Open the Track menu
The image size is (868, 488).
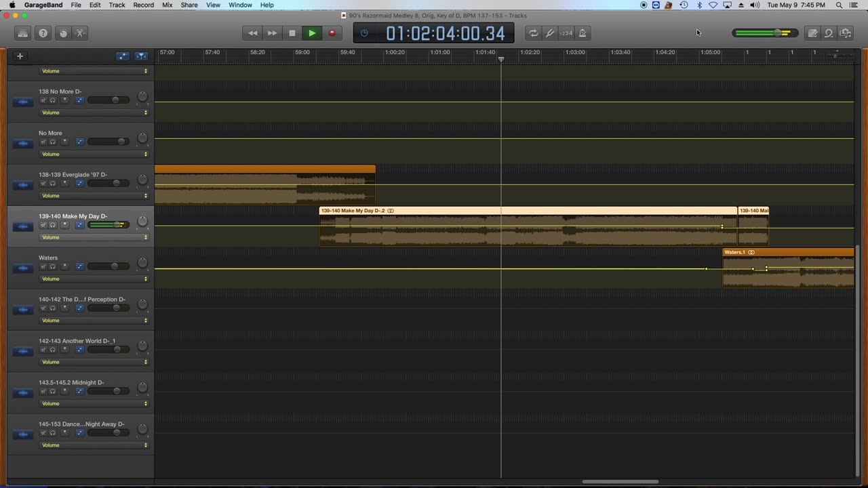[x=117, y=5]
